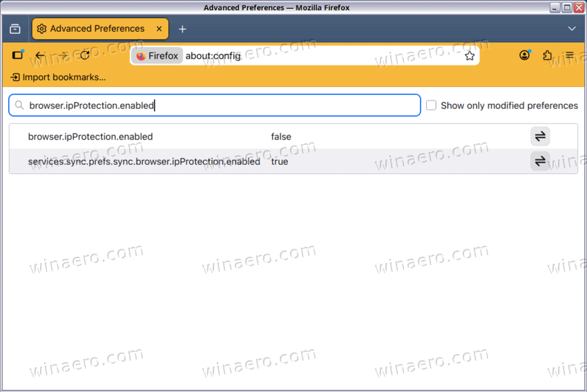The width and height of the screenshot is (587, 392).
Task: Click the about:config address text
Action: click(213, 56)
